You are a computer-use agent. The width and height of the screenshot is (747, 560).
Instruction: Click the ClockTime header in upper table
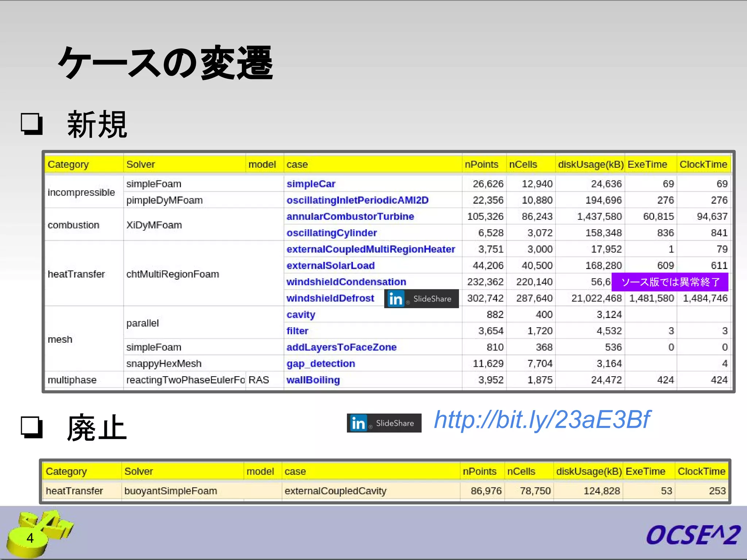(x=703, y=164)
